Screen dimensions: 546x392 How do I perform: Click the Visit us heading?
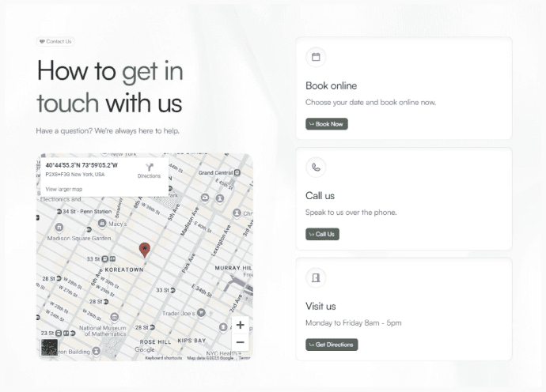320,307
